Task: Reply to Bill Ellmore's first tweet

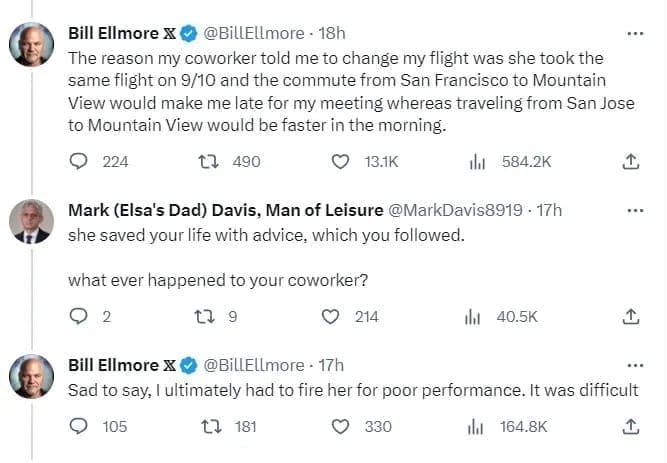Action: (79, 161)
